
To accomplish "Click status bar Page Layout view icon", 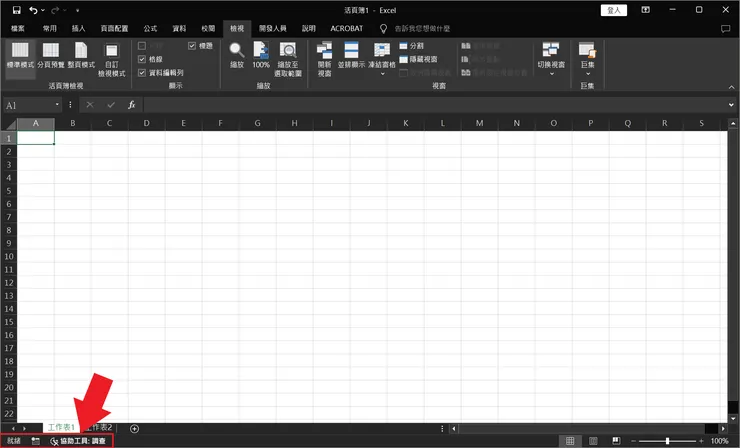I will [593, 441].
